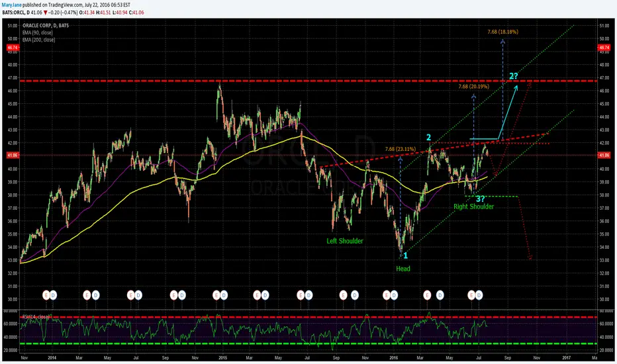Click the 7.68 (20.19%) measurement label

click(x=474, y=87)
